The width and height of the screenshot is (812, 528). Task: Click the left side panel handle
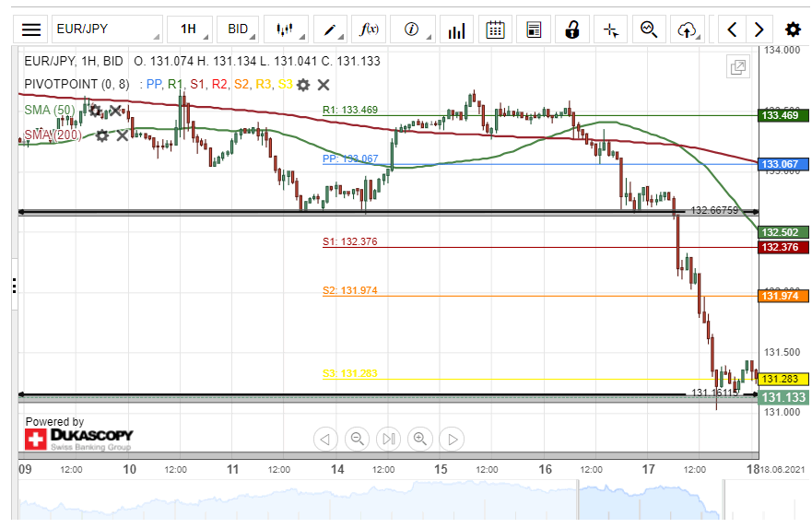click(15, 286)
